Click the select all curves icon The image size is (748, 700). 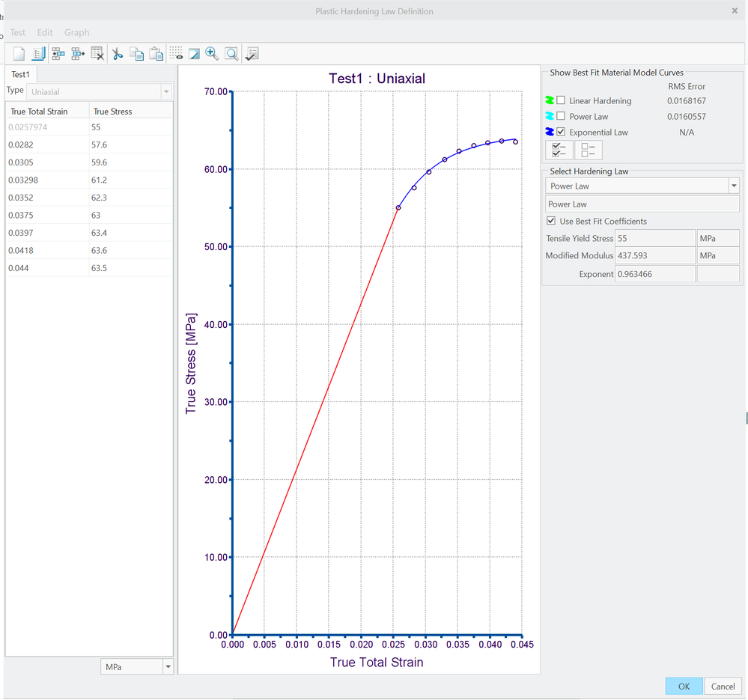click(x=559, y=150)
